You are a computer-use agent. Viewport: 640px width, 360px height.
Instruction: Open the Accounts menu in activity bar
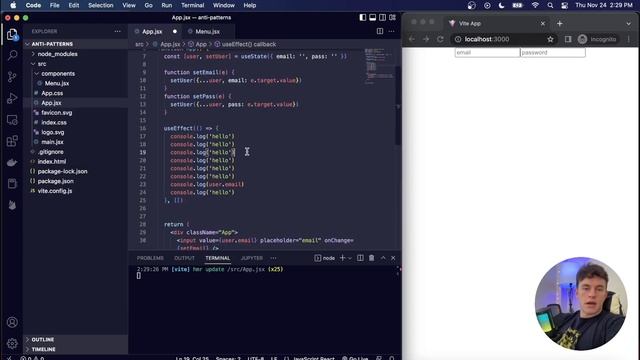coord(12,322)
